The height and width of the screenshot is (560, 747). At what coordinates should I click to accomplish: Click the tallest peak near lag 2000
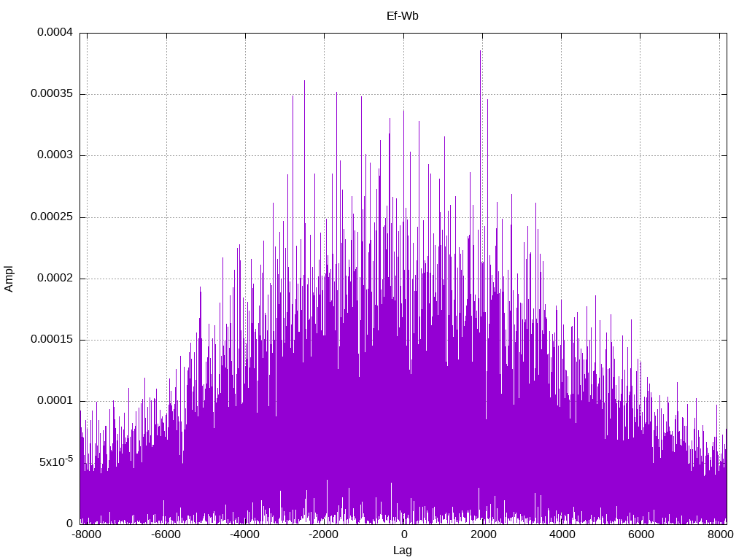(x=481, y=52)
